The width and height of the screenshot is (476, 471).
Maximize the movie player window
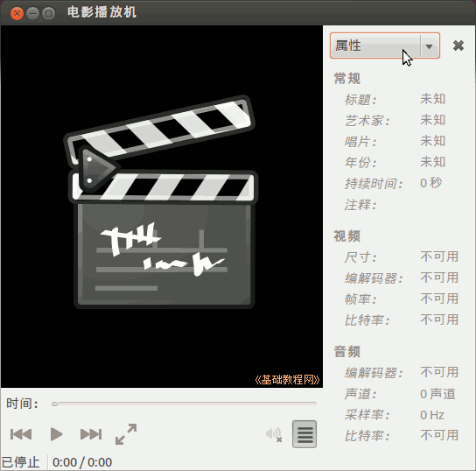(48, 13)
